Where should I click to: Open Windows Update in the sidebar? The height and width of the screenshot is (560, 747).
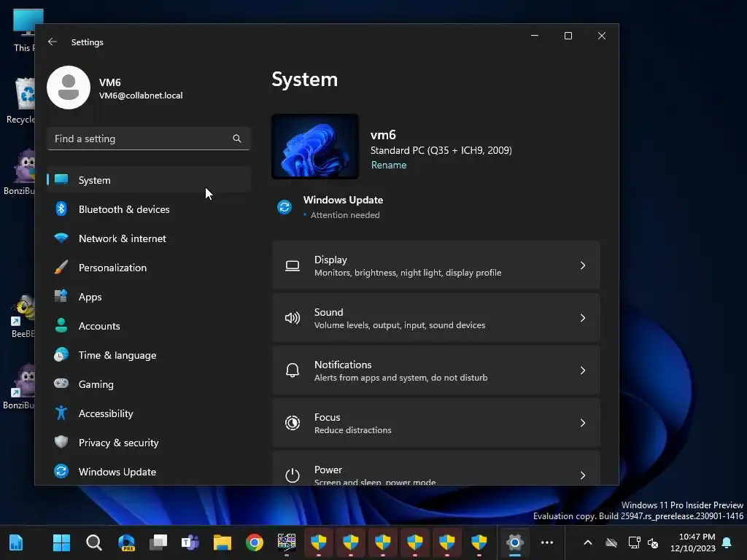click(149, 472)
